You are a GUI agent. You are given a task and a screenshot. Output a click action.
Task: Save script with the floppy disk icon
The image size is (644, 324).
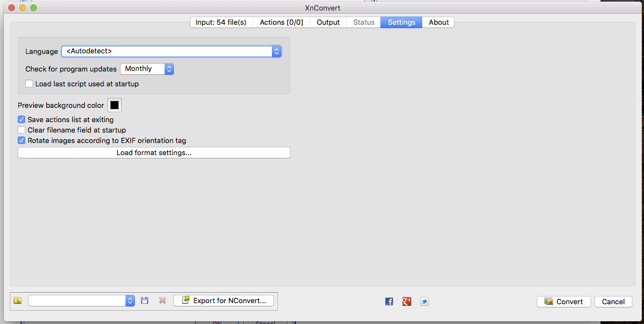pyautogui.click(x=144, y=300)
